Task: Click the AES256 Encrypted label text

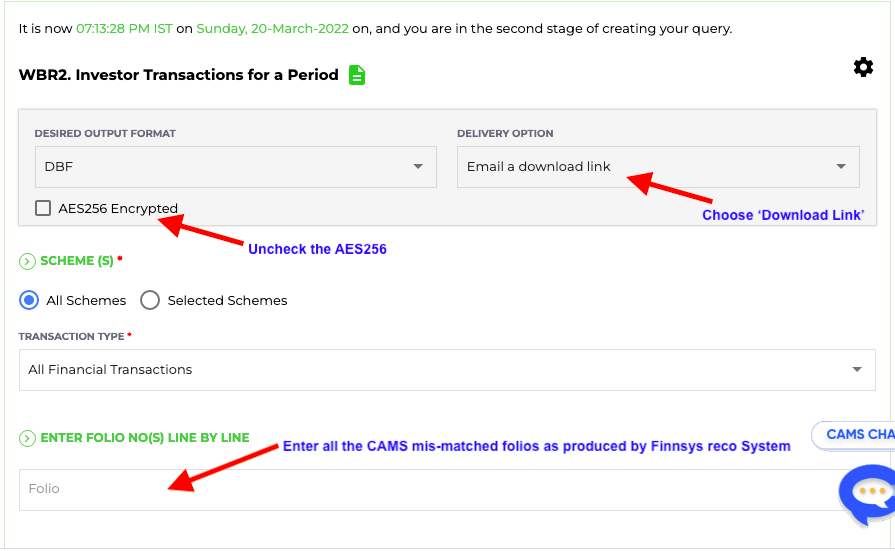Action: (x=118, y=208)
